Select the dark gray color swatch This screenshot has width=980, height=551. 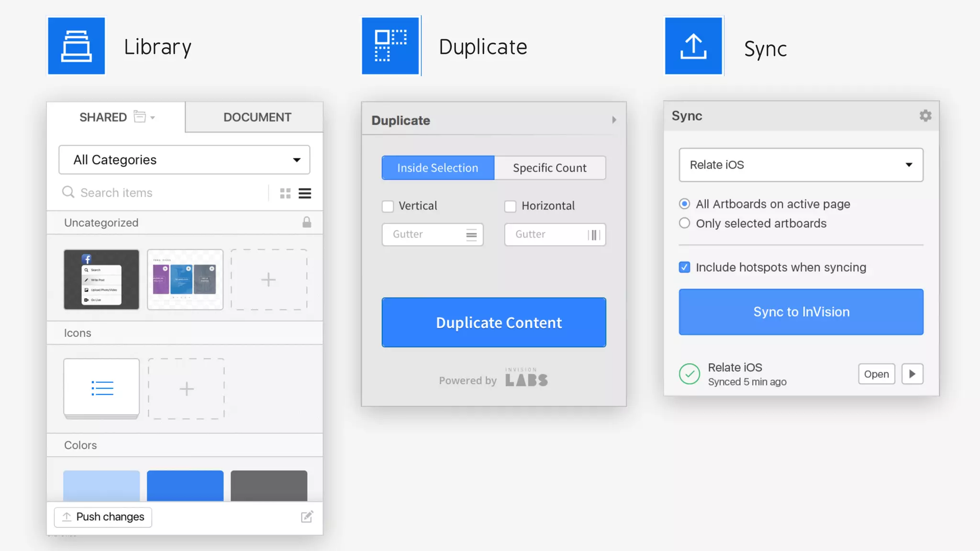[269, 485]
